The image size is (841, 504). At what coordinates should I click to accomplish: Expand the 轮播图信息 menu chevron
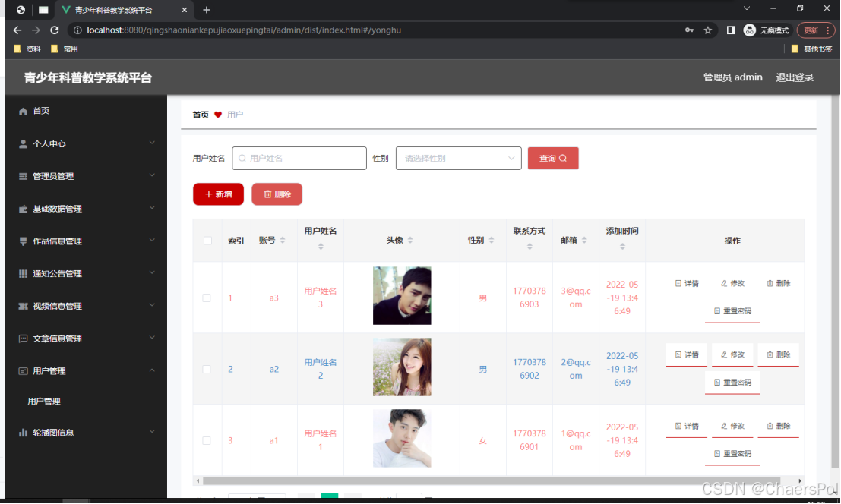coord(152,431)
